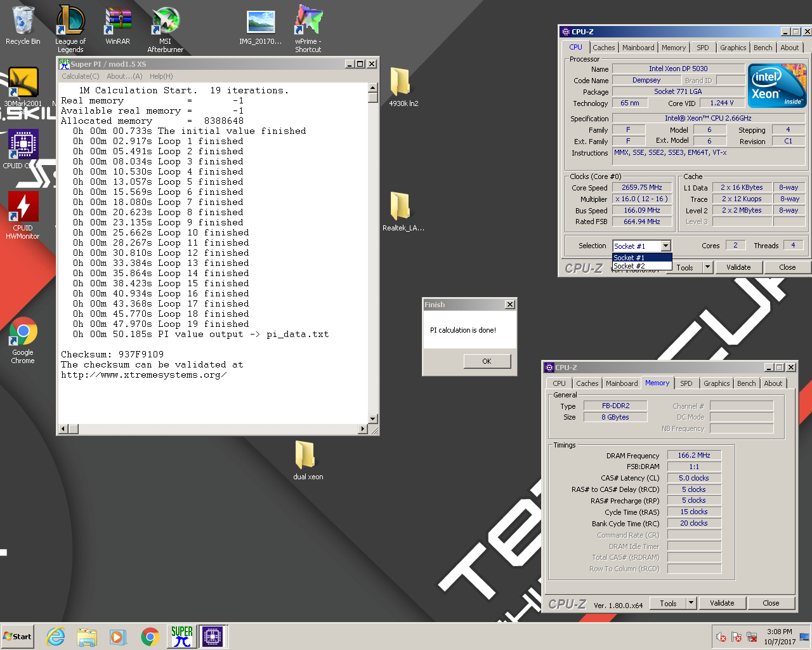
Task: Switch to Mainboard tab in top CPU-Z
Action: tap(638, 48)
